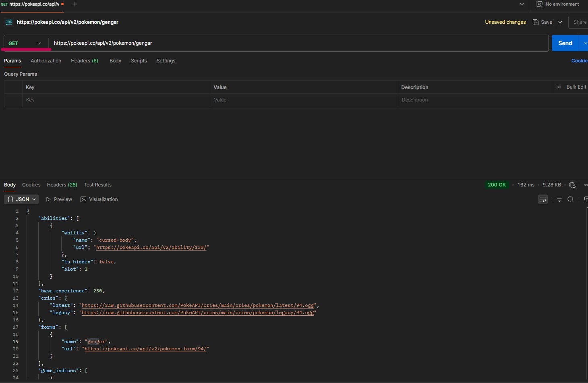The height and width of the screenshot is (383, 588).
Task: Expand the Send button options arrow
Action: [x=584, y=43]
